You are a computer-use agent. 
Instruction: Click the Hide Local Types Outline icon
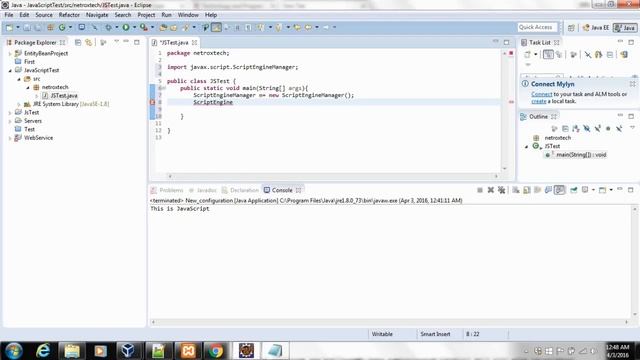point(619,129)
